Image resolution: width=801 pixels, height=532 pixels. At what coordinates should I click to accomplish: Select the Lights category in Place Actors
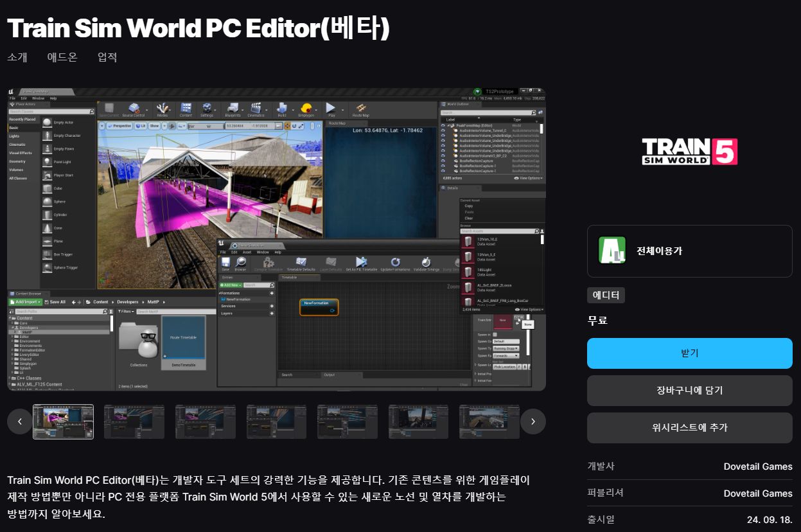click(14, 136)
